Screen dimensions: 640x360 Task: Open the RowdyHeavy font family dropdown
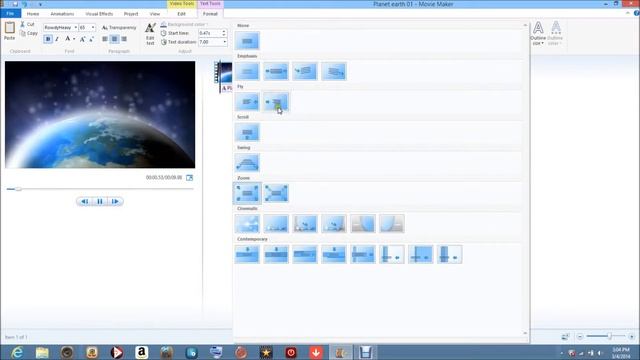(x=76, y=27)
